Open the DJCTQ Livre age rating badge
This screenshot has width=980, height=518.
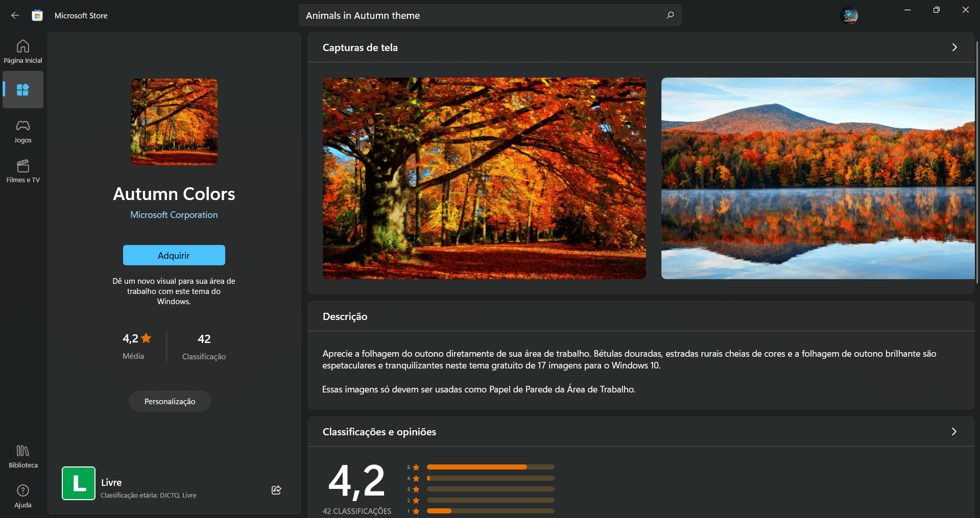coord(78,482)
